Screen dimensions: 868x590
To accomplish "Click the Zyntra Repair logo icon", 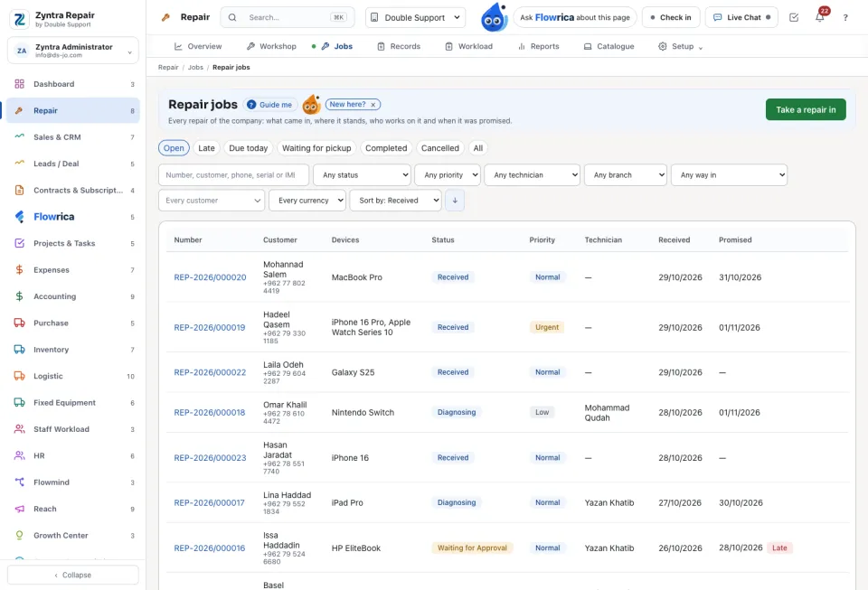I will 19,19.
